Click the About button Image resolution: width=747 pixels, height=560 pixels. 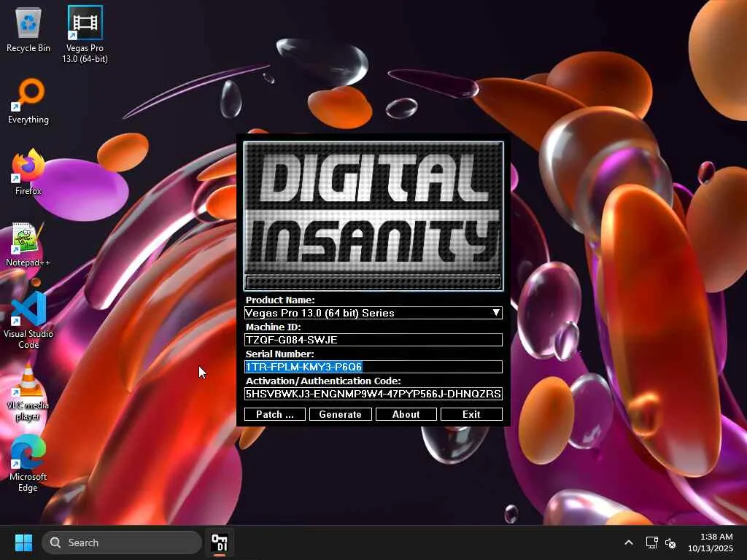[x=406, y=414]
